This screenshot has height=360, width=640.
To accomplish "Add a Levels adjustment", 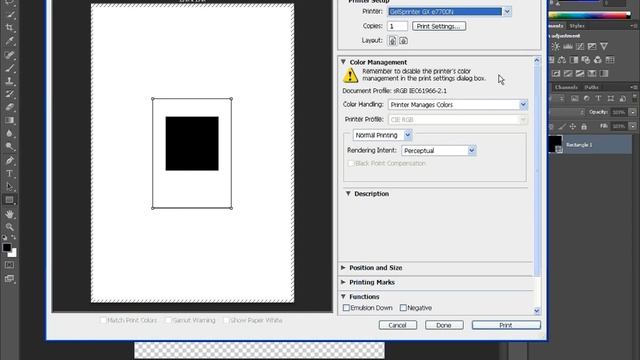I will (568, 47).
